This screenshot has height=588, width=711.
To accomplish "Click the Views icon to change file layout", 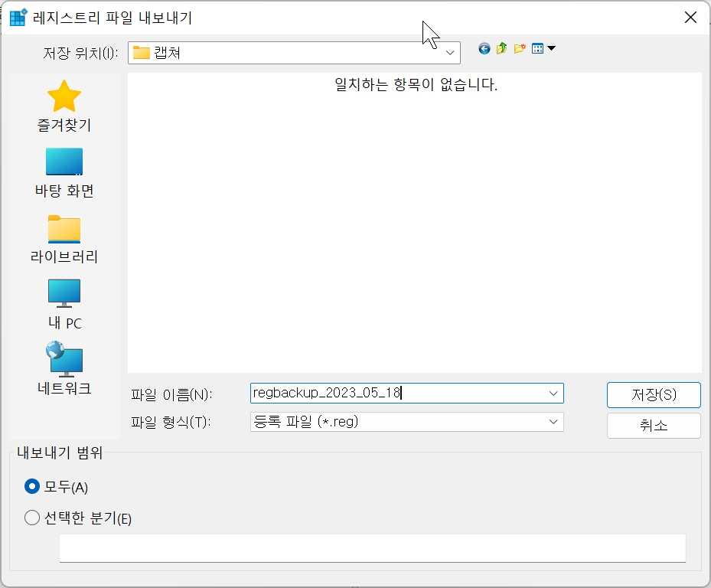I will click(539, 48).
